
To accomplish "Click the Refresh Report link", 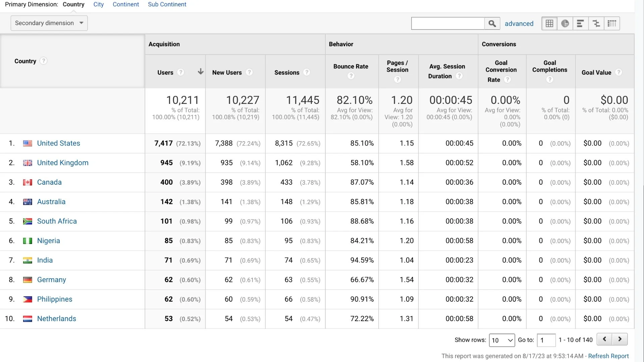I will pos(608,356).
